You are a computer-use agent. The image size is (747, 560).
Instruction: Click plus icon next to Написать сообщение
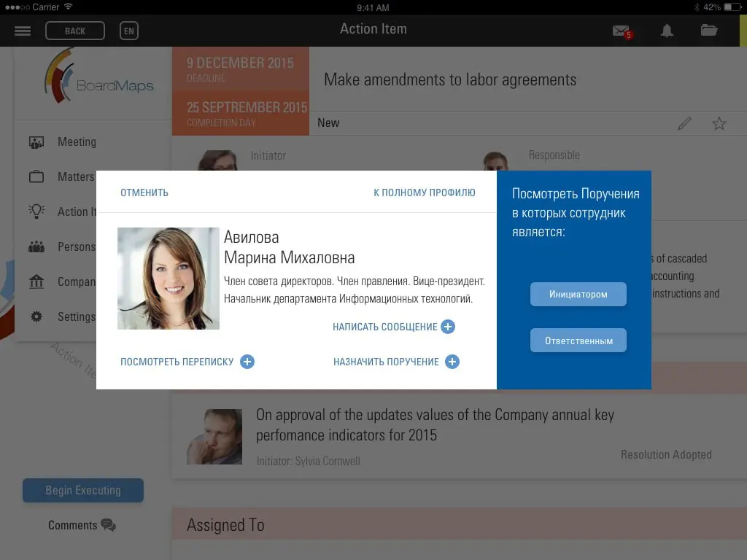pos(448,327)
